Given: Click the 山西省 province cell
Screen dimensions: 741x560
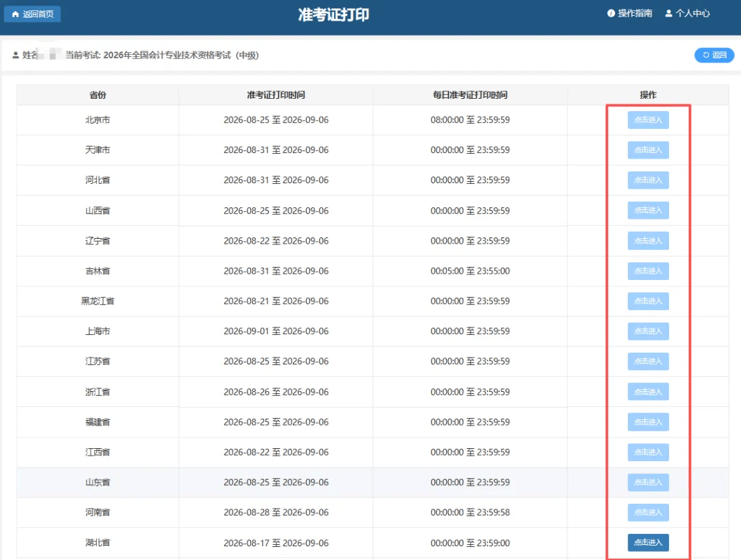Looking at the screenshot, I should pyautogui.click(x=98, y=210).
